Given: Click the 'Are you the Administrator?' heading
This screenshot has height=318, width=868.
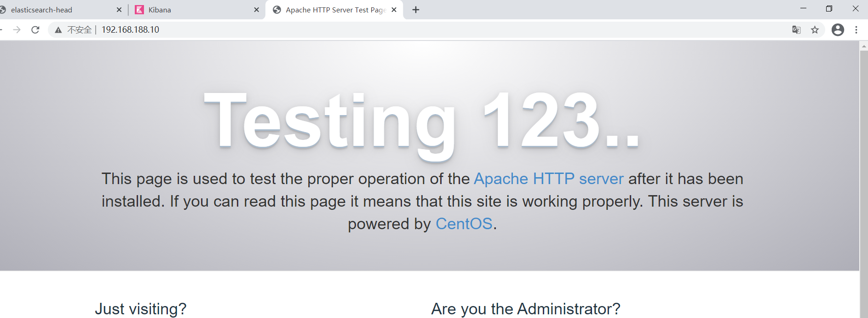Looking at the screenshot, I should coord(526,309).
